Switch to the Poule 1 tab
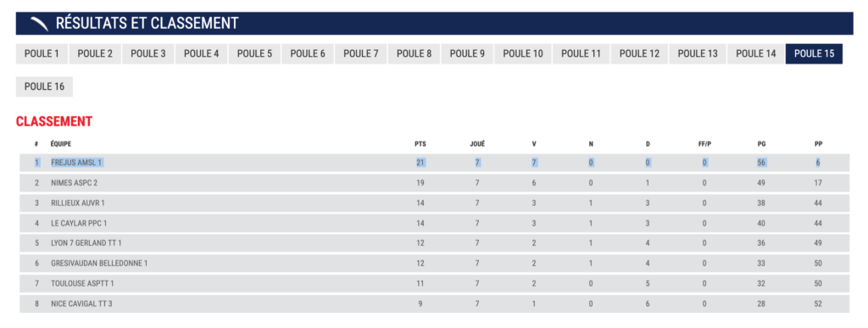This screenshot has height=328, width=868. pos(42,53)
